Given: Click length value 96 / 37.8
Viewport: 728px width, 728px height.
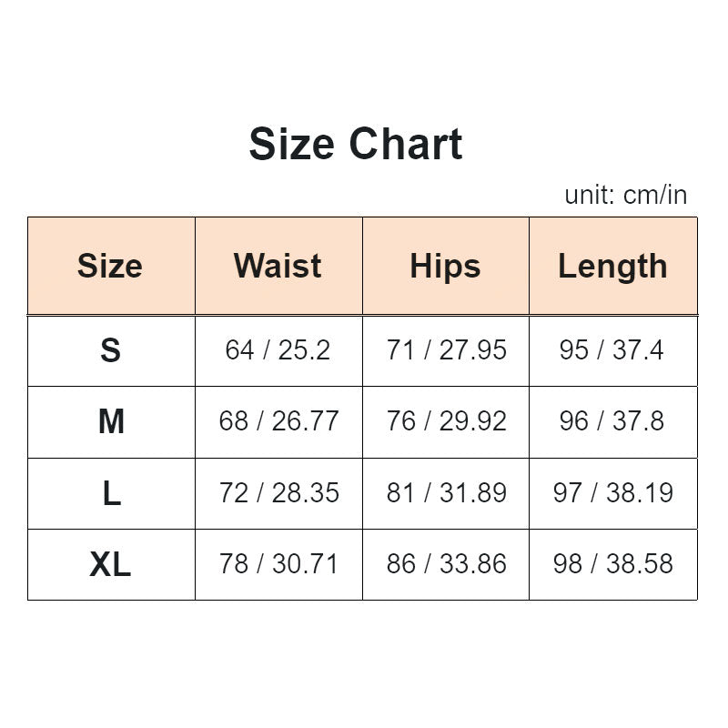Looking at the screenshot, I should pos(612,421).
